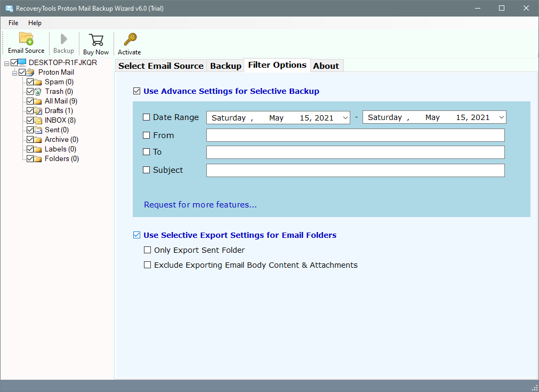Collapse the DESKTOP-R1FJKQR tree node
Viewport: 539px width, 392px height.
coord(6,63)
